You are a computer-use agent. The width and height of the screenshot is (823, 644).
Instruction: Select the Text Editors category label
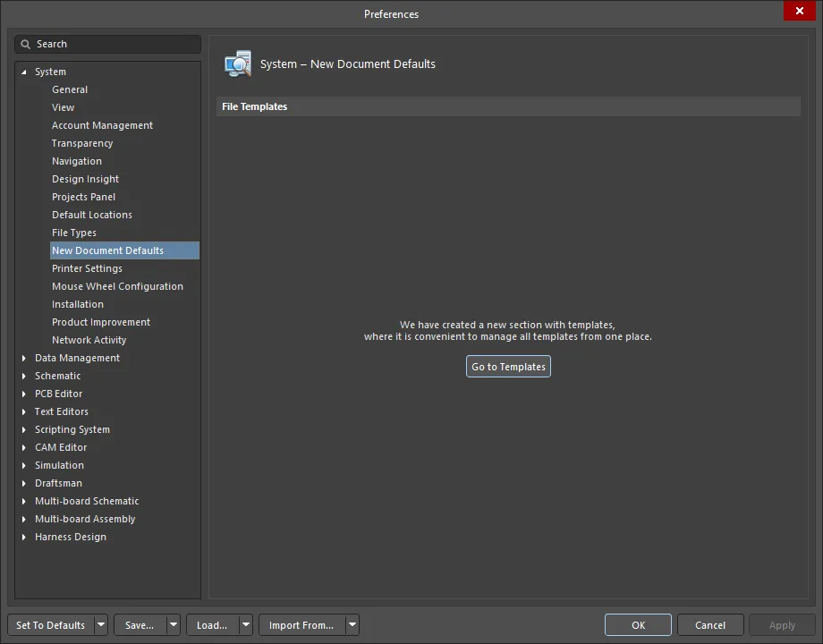pos(62,411)
